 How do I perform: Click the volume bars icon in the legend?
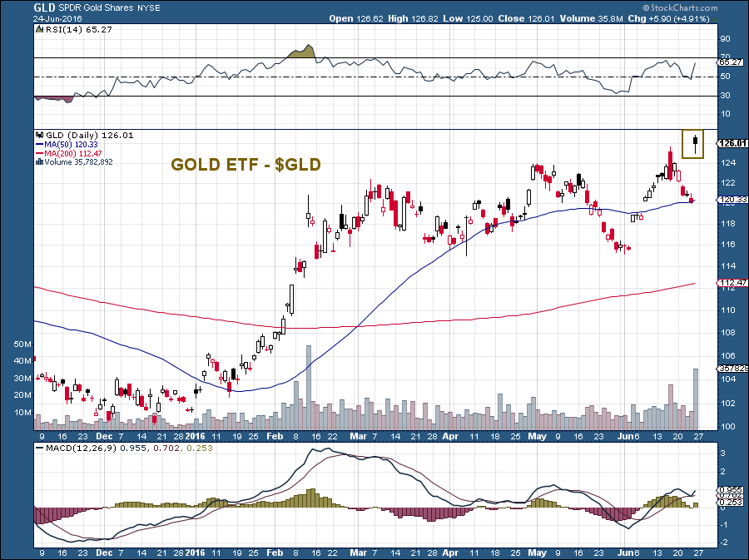pyautogui.click(x=40, y=162)
